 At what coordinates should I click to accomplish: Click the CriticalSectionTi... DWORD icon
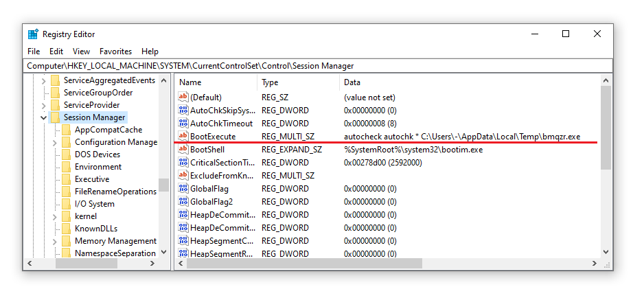(x=183, y=163)
